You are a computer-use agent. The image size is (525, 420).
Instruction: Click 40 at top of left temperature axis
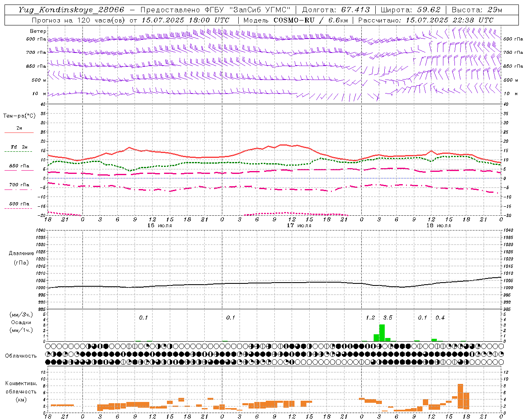43,105
